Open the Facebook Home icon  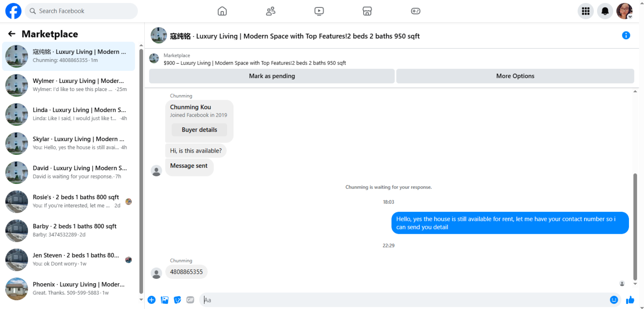(x=222, y=11)
